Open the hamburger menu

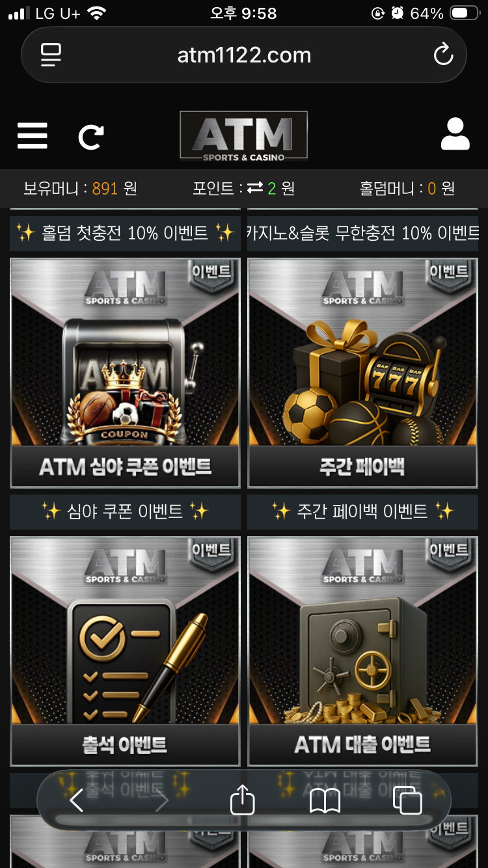tap(32, 136)
